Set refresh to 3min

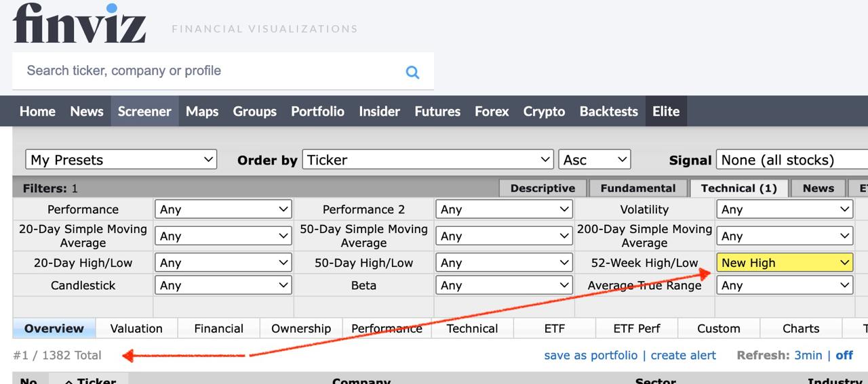808,355
